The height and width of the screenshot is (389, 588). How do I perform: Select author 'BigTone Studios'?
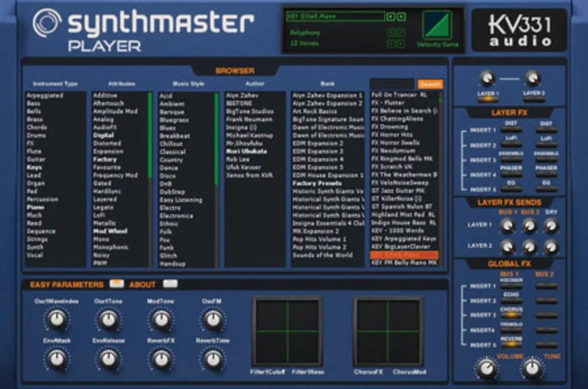250,111
